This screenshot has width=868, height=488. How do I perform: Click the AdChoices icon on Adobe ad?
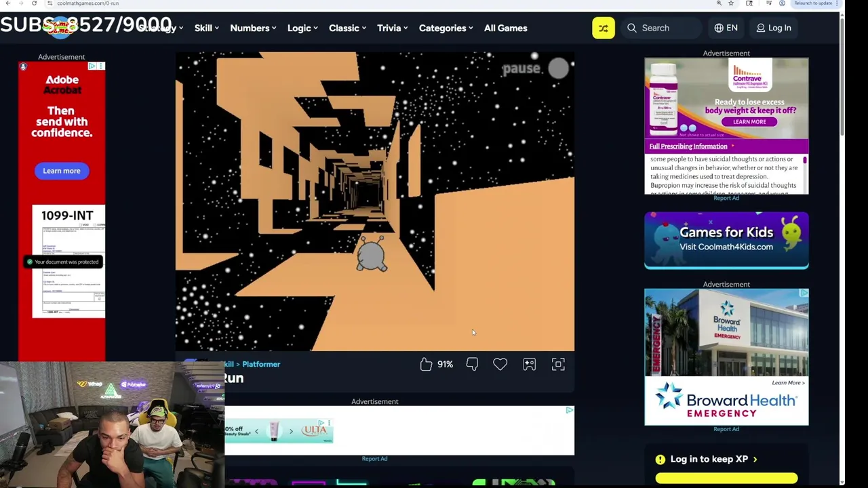(94, 66)
